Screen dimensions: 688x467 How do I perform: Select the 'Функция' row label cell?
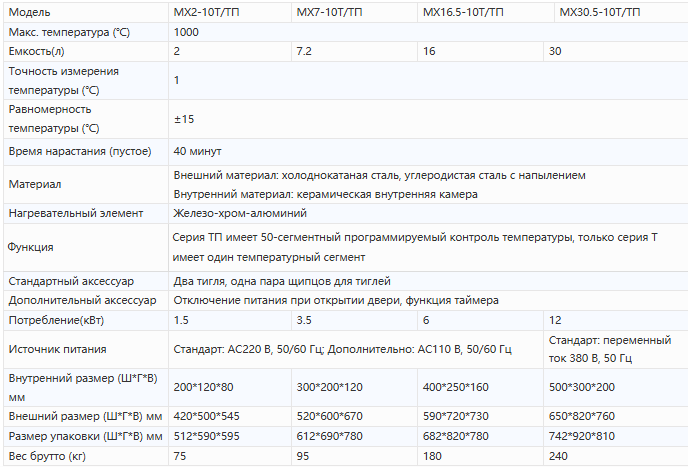coord(31,247)
